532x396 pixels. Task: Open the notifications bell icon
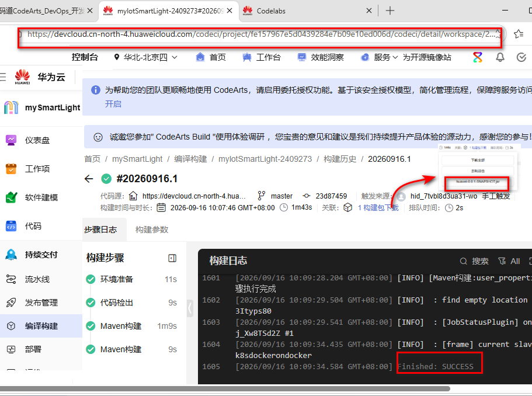click(500, 57)
